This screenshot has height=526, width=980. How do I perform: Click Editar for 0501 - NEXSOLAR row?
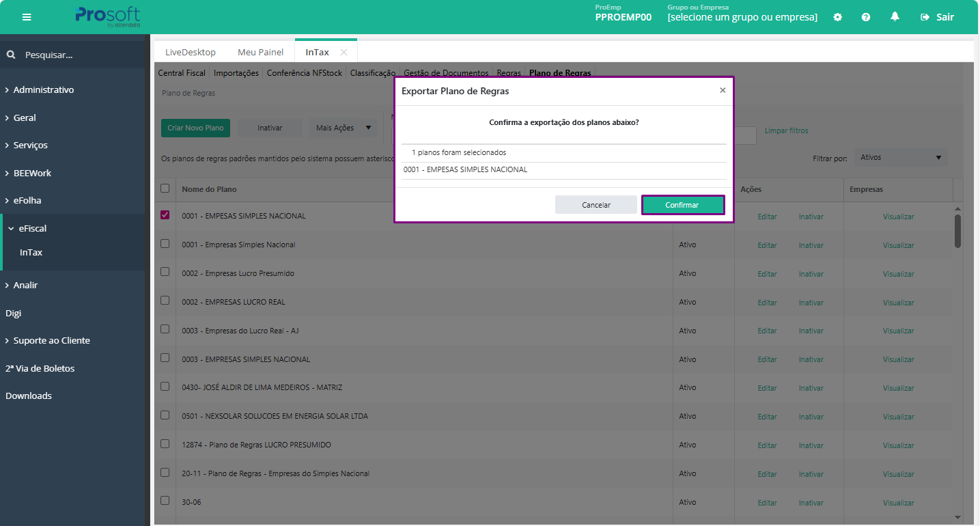pos(767,417)
